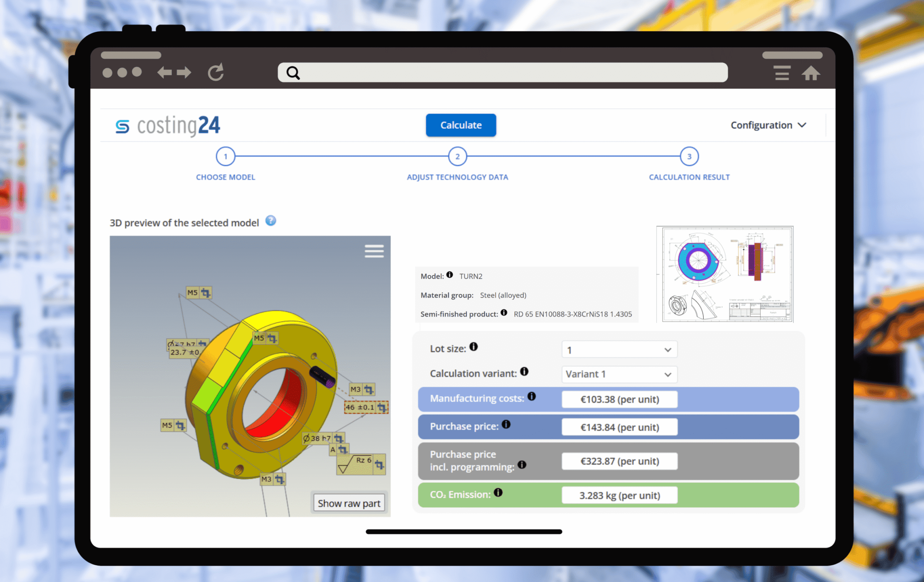Select the datum A annotation
924x582 pixels.
pyautogui.click(x=339, y=449)
